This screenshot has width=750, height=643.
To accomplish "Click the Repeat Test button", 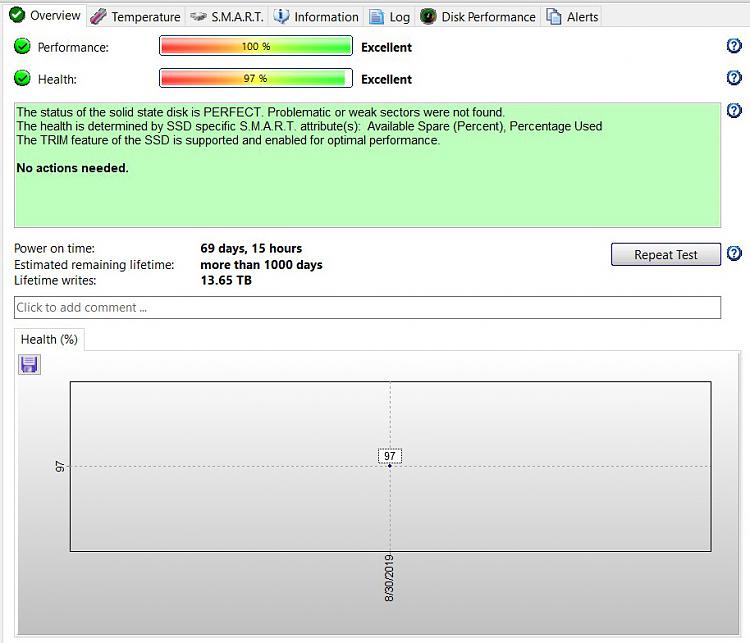I will pyautogui.click(x=665, y=255).
